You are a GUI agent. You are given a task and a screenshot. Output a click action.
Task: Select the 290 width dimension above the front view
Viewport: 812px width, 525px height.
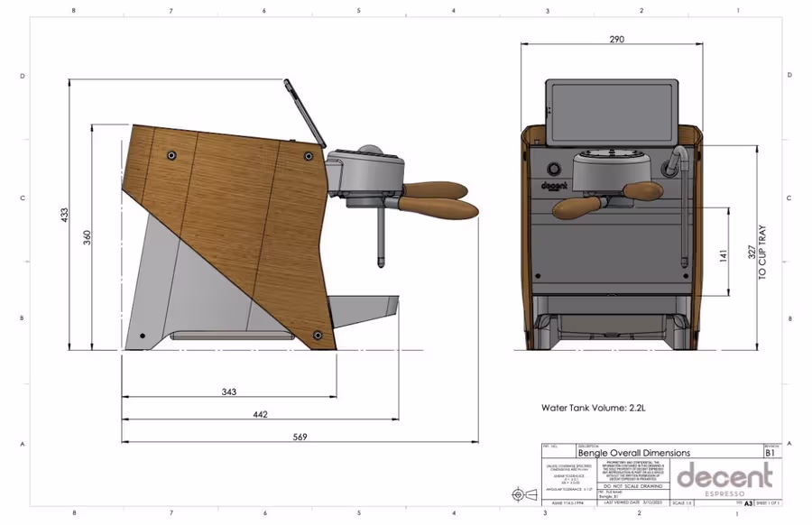(x=616, y=39)
